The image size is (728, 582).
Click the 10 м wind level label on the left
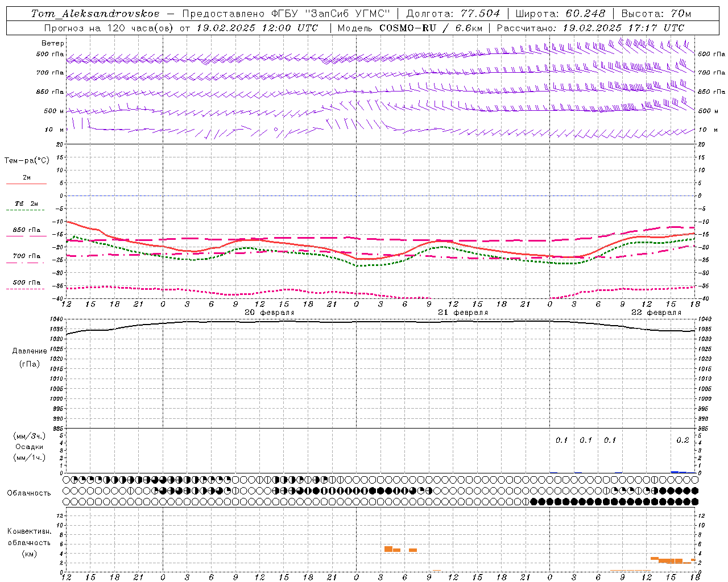click(x=55, y=130)
